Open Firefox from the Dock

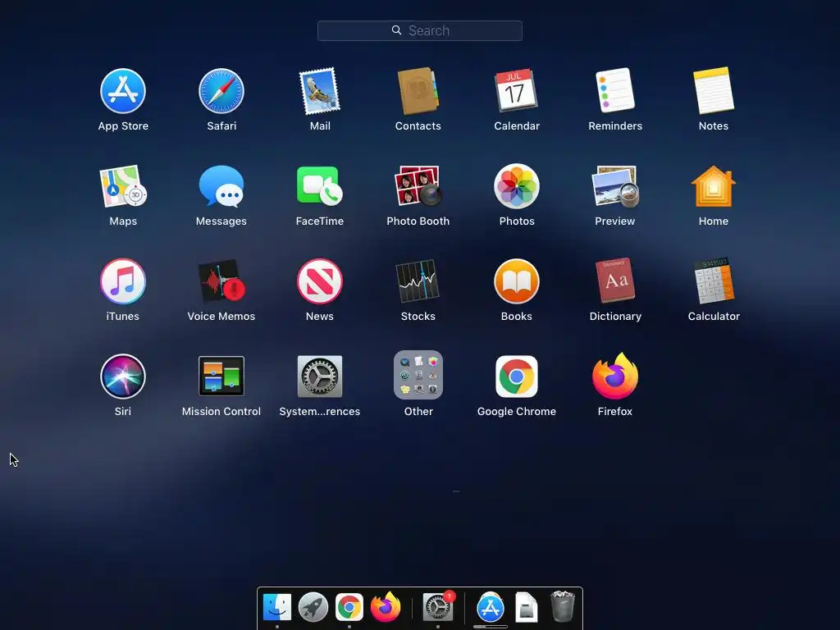386,607
